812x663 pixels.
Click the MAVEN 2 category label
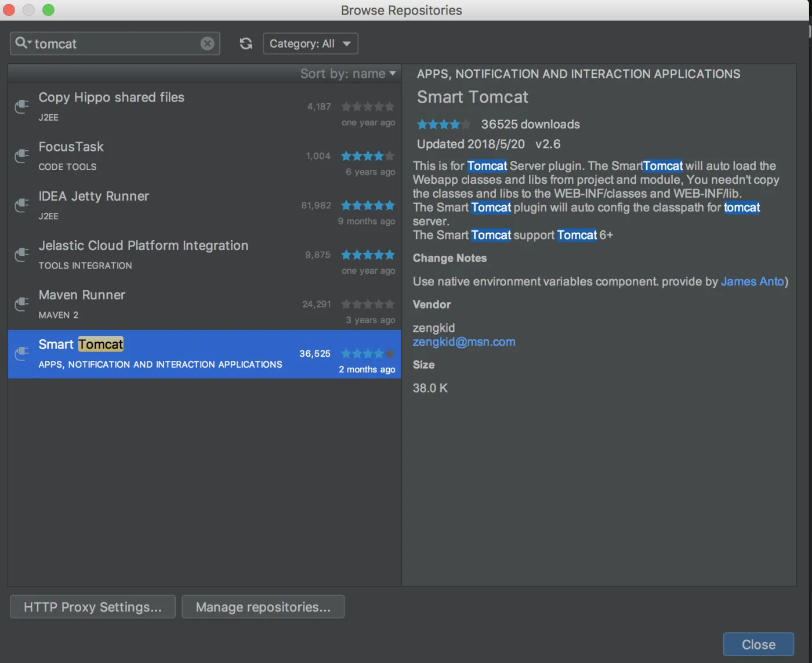pos(58,315)
